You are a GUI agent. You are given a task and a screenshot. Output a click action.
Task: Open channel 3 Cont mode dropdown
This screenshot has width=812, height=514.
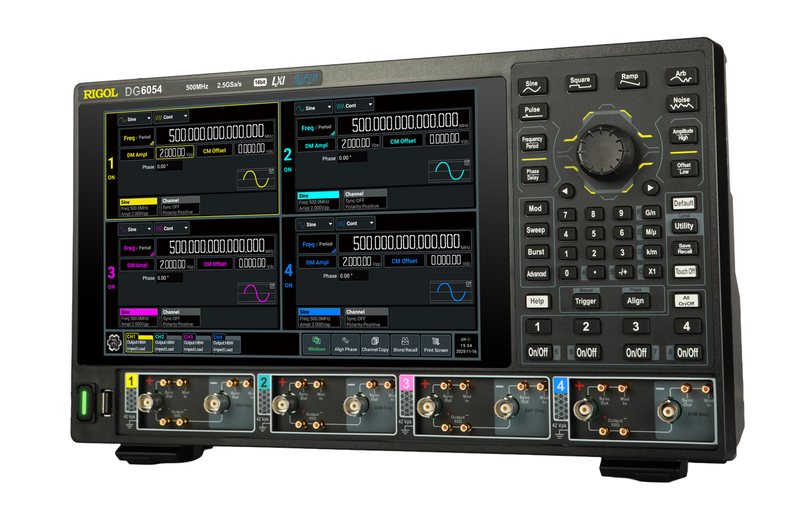pyautogui.click(x=171, y=228)
